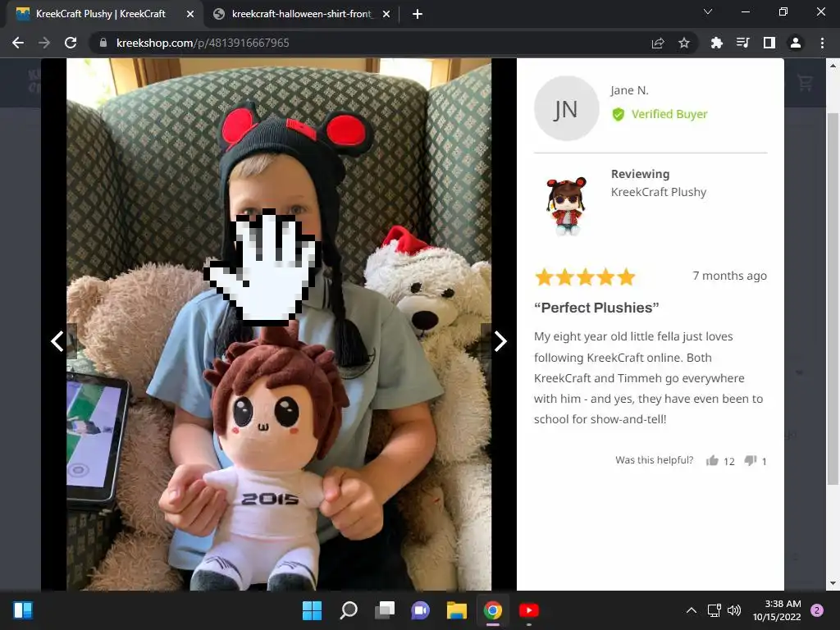Open Task View on taskbar

click(384, 610)
